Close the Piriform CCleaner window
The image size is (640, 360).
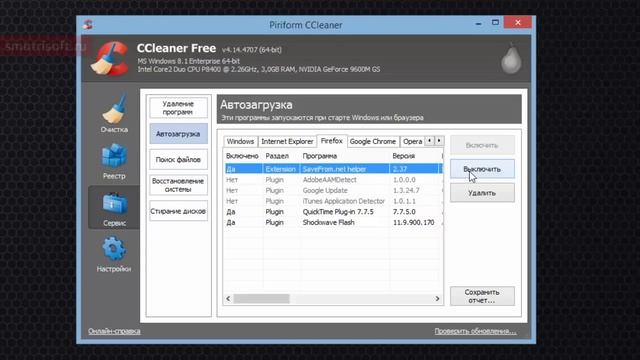[518, 22]
